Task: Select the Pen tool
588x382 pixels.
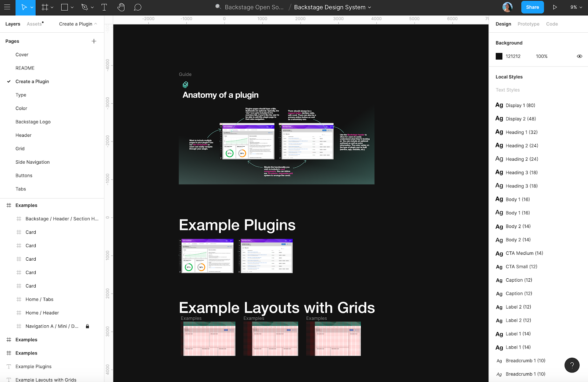Action: (x=85, y=7)
